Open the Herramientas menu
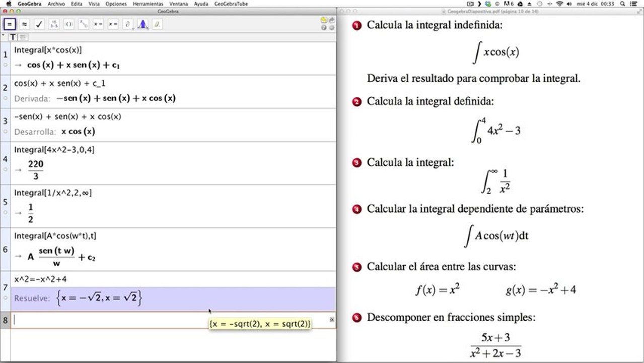This screenshot has width=644, height=363. 148,4
